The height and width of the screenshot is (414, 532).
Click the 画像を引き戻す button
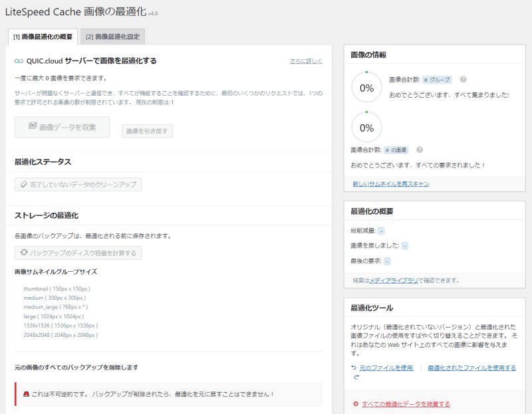click(147, 131)
